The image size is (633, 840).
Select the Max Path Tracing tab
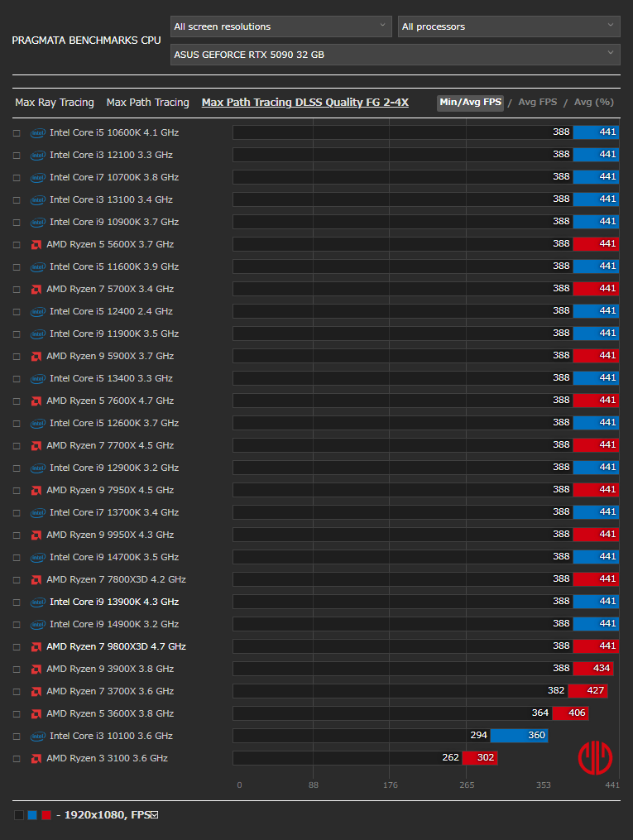[147, 103]
